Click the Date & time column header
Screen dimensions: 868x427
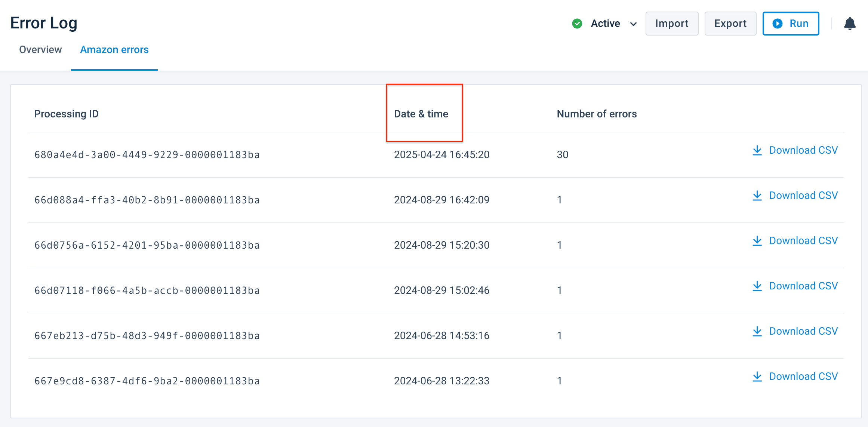tap(421, 114)
